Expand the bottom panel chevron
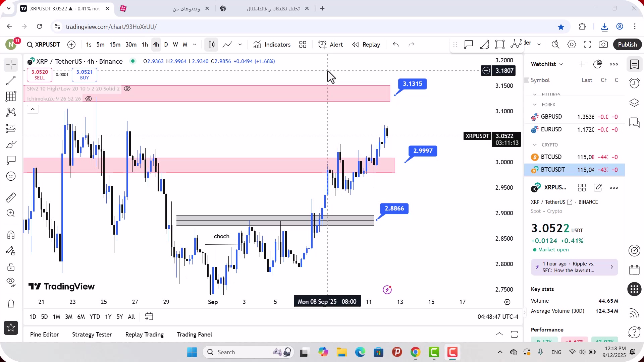This screenshot has width=644, height=362. (499, 334)
